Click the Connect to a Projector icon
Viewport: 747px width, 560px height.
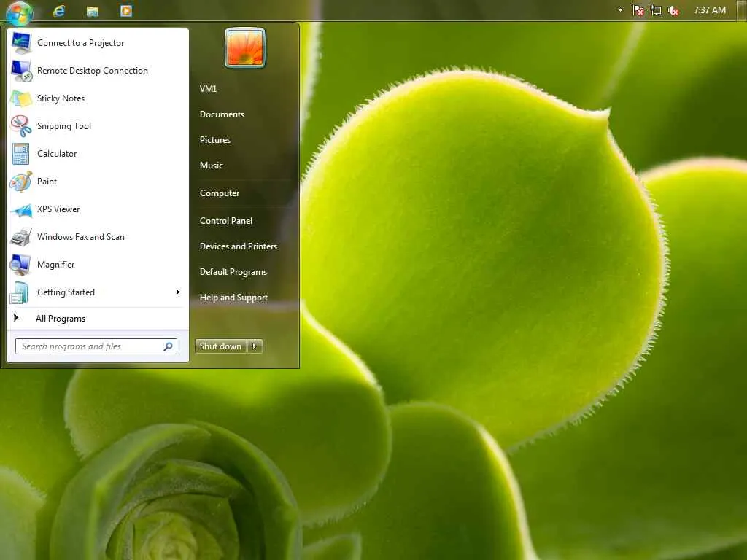[x=21, y=43]
